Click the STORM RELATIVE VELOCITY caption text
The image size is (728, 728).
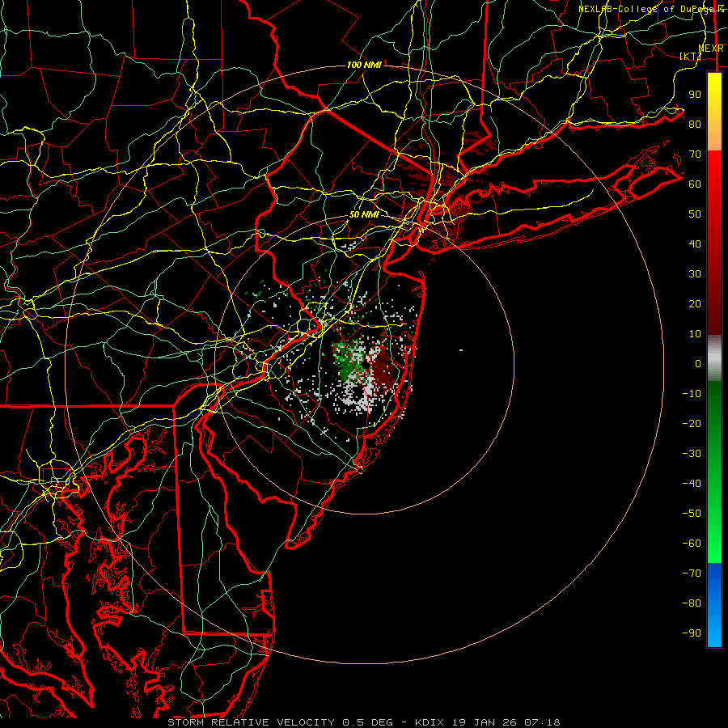[251, 722]
